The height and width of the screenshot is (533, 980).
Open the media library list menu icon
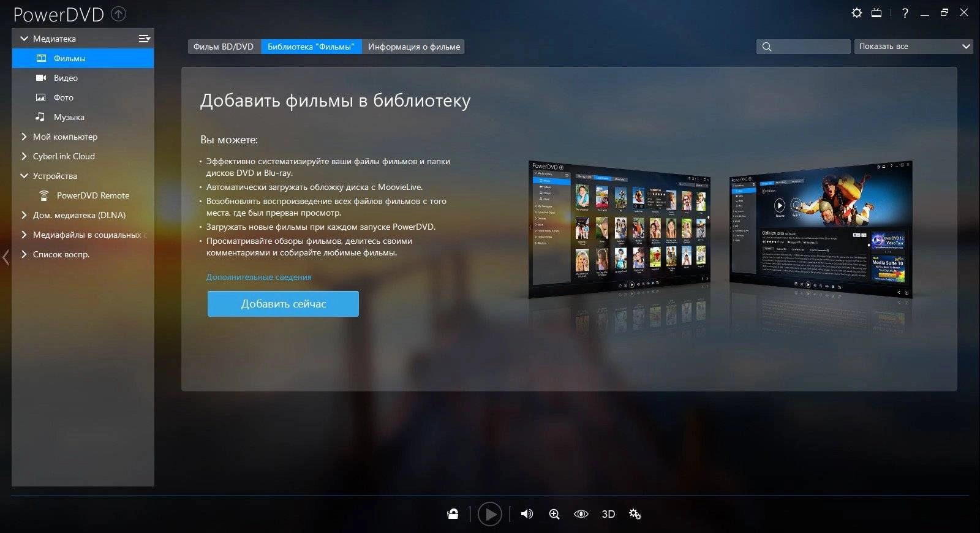click(145, 39)
